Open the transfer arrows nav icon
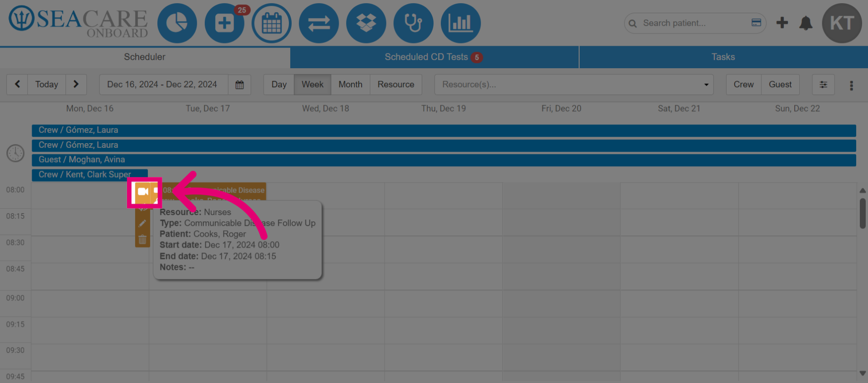This screenshot has height=383, width=868. (x=319, y=23)
